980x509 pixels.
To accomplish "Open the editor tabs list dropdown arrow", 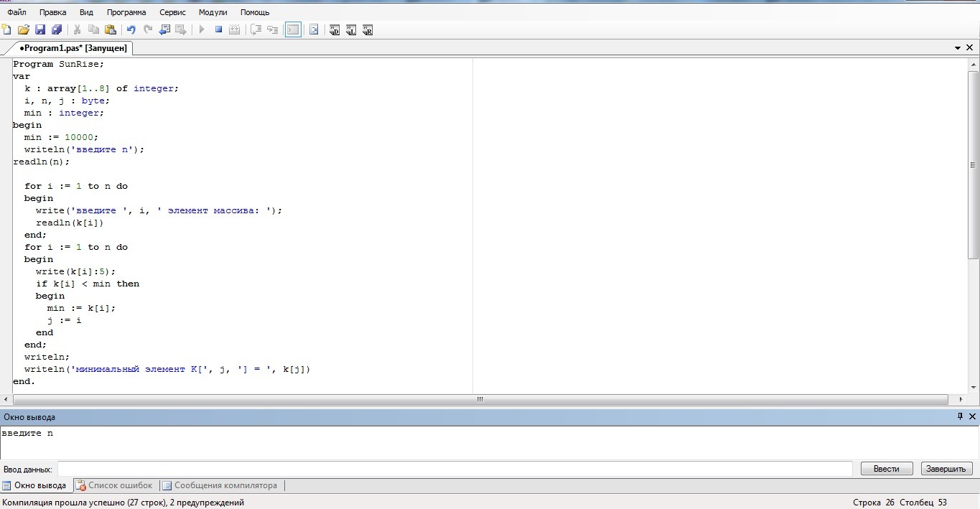I will pos(958,48).
